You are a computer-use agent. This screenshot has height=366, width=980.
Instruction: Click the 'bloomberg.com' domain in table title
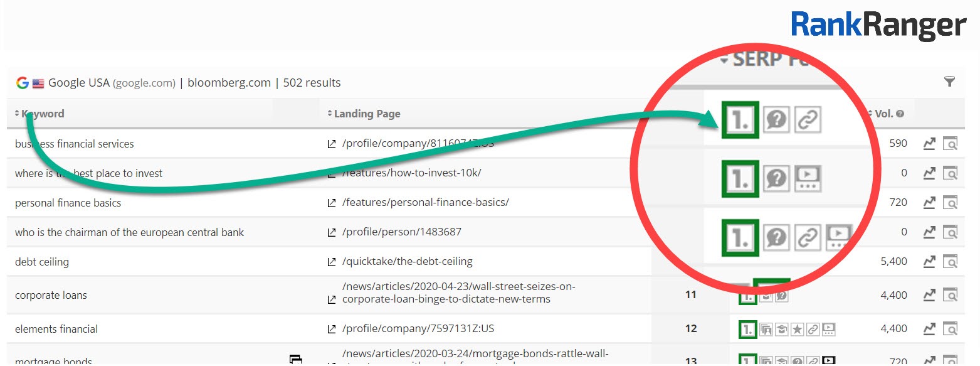(x=229, y=83)
